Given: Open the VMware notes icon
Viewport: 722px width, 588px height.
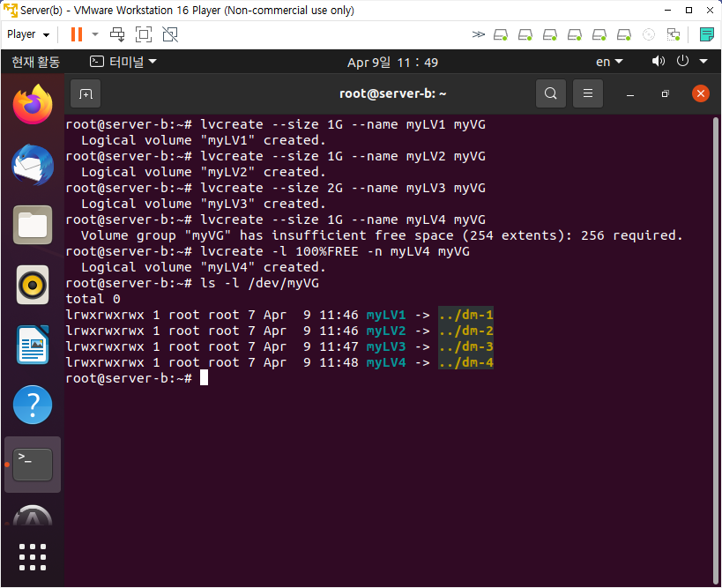Looking at the screenshot, I should pos(706,34).
